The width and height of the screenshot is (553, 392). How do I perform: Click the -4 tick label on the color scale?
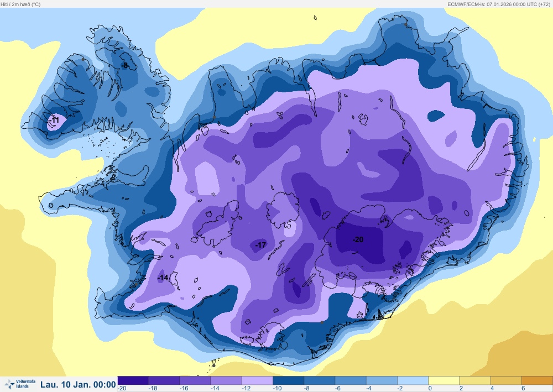click(x=369, y=389)
